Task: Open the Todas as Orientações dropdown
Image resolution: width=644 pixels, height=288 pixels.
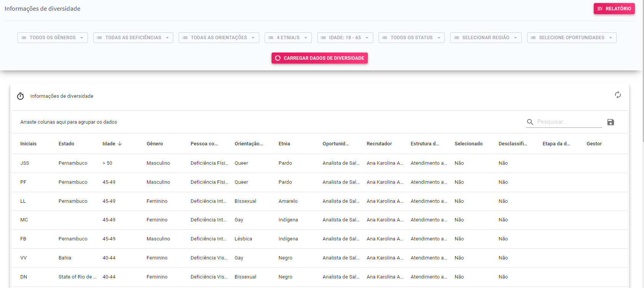Action: (x=219, y=38)
